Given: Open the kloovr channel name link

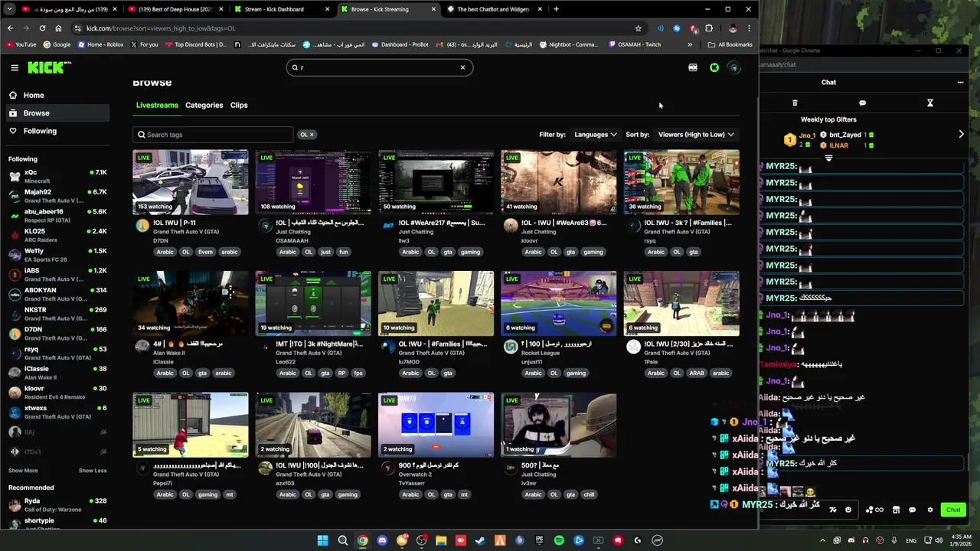Looking at the screenshot, I should pyautogui.click(x=530, y=240).
